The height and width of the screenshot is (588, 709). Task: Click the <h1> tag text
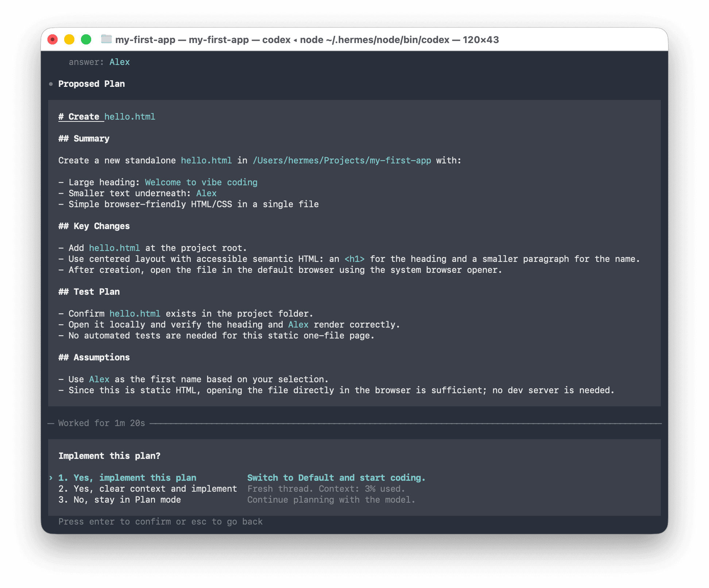[x=354, y=259]
